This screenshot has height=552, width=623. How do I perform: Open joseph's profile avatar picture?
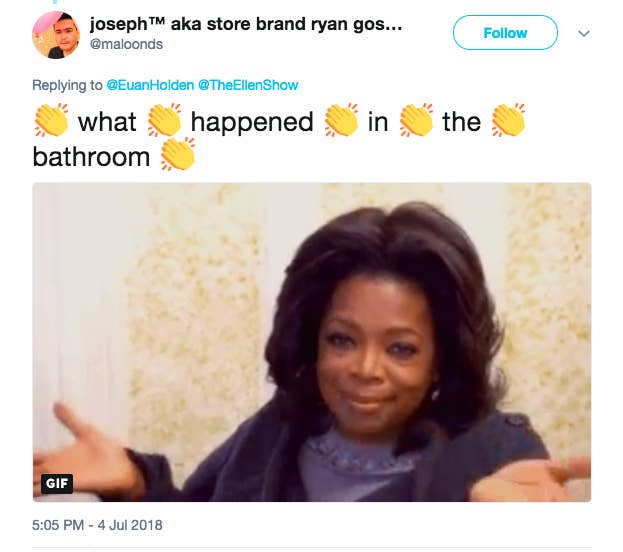pos(56,35)
